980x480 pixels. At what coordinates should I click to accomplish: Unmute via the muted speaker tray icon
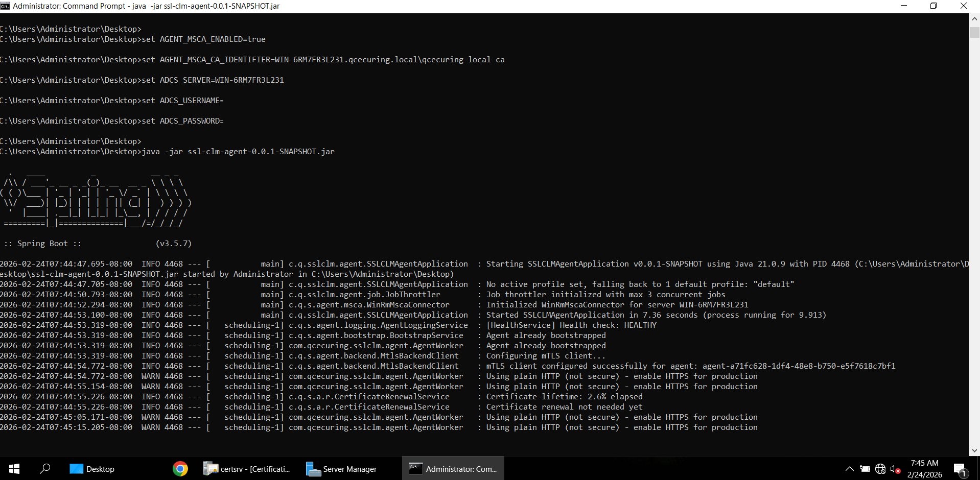tap(895, 469)
